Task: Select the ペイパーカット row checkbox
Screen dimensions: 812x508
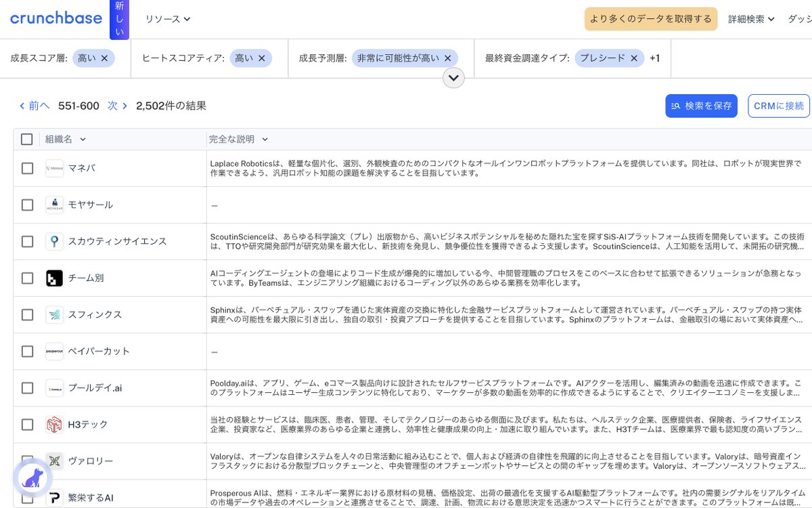Action: [27, 351]
